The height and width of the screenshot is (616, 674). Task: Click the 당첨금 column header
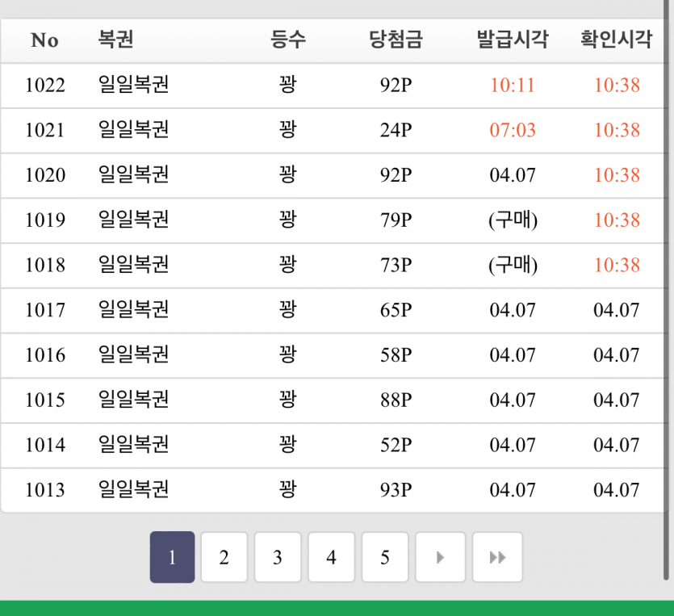(396, 40)
